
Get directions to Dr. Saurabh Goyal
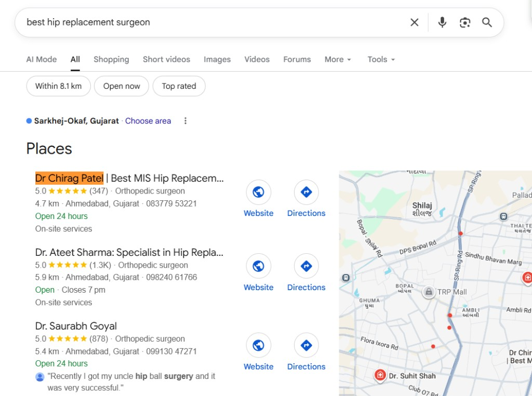pos(307,345)
